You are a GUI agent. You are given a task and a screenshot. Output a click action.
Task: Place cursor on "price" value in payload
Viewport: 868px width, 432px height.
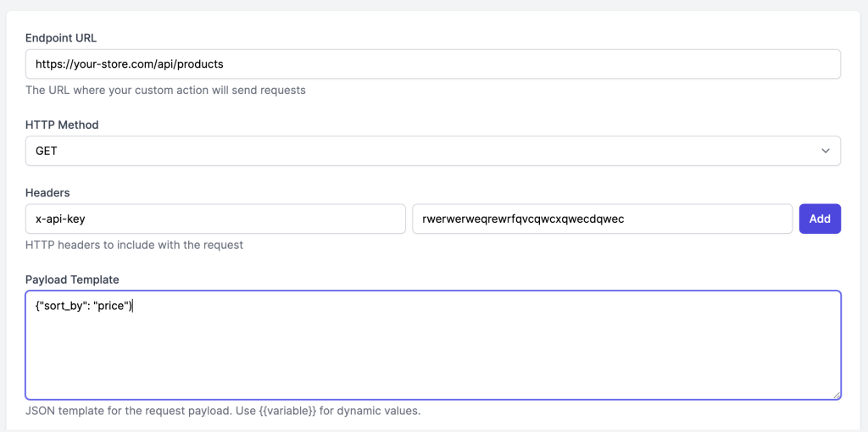(x=109, y=306)
